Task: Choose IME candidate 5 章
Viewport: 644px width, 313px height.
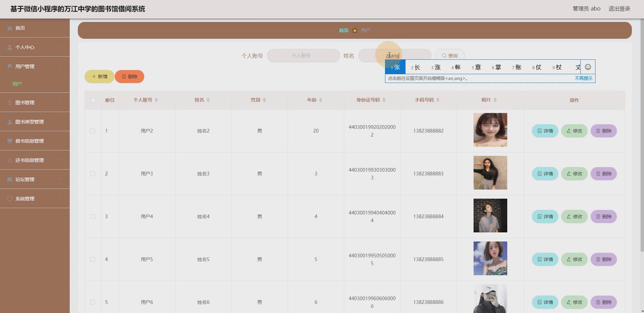Action: (x=476, y=67)
